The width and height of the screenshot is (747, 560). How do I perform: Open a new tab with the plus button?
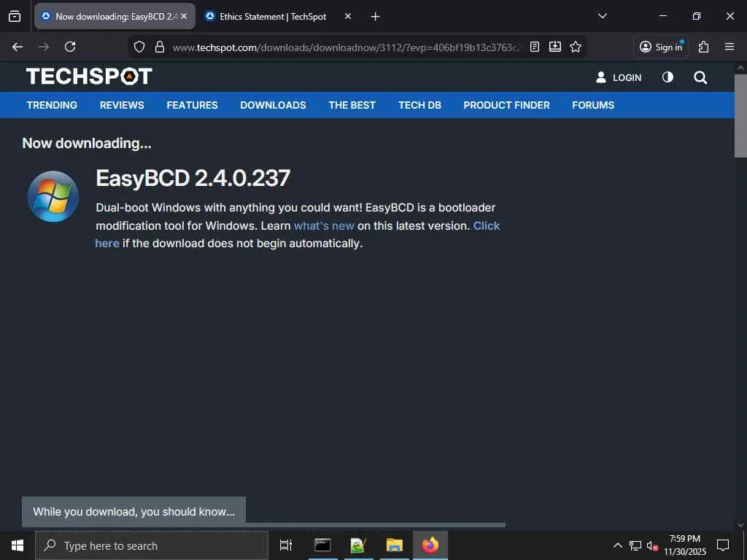(x=375, y=17)
